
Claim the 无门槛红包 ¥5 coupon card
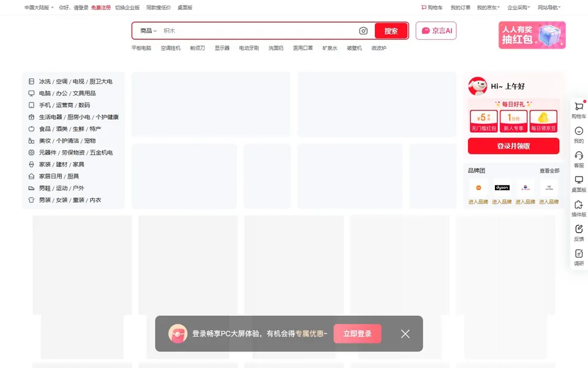[484, 121]
